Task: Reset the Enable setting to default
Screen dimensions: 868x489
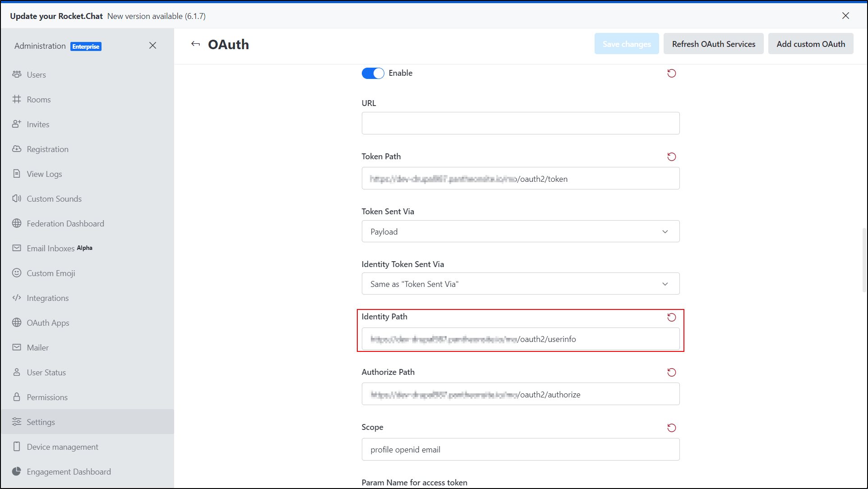Action: 671,73
